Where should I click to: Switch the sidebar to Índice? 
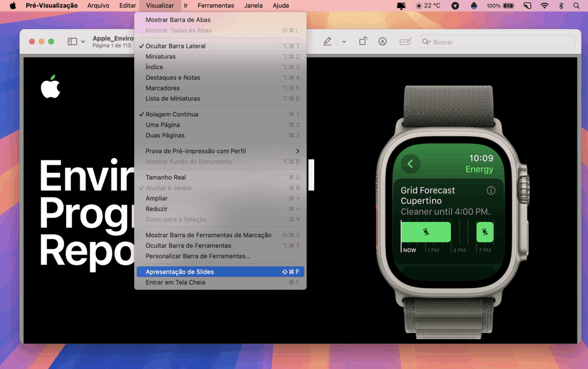pos(220,67)
